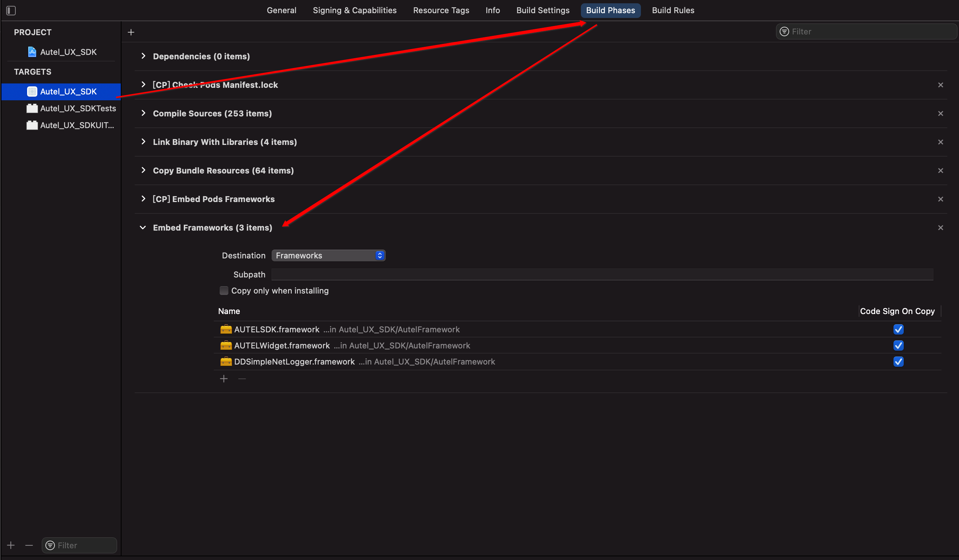Select the Autel_UX_SDK project file icon

pos(32,52)
